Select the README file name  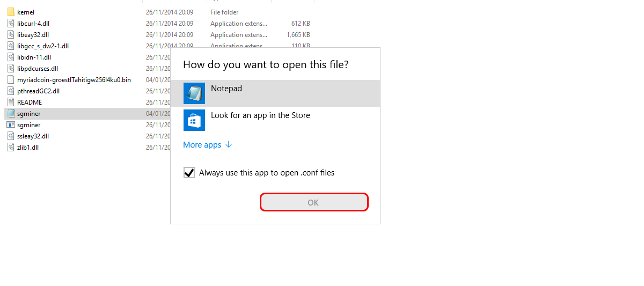[30, 102]
